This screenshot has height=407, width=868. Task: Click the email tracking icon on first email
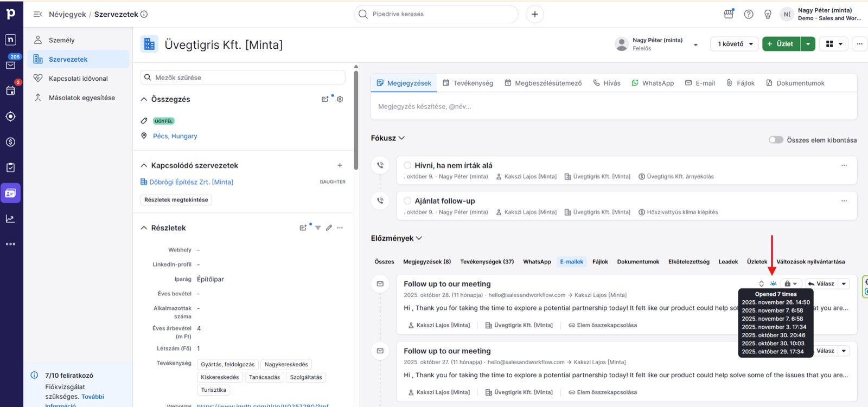[x=773, y=283]
